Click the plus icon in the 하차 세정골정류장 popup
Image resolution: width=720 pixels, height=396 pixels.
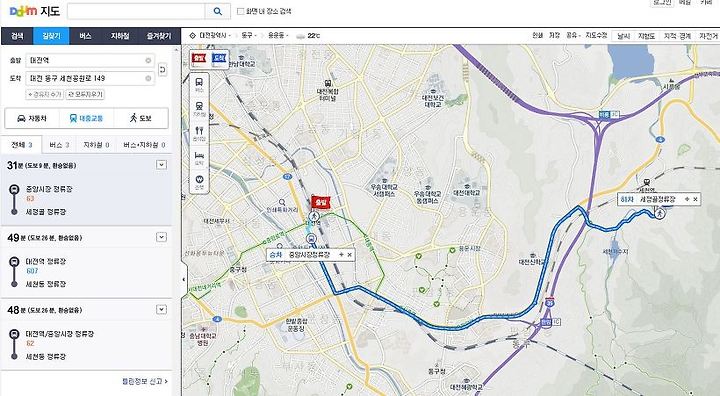[687, 199]
